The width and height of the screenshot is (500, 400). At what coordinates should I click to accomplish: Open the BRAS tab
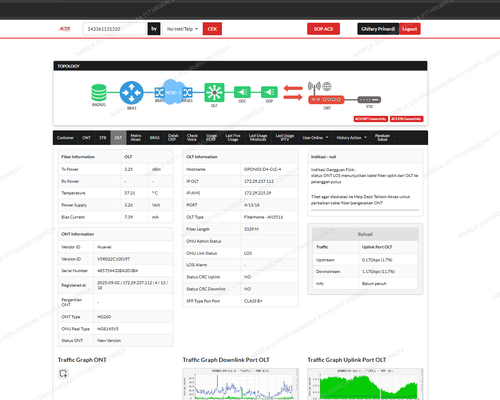coord(155,138)
